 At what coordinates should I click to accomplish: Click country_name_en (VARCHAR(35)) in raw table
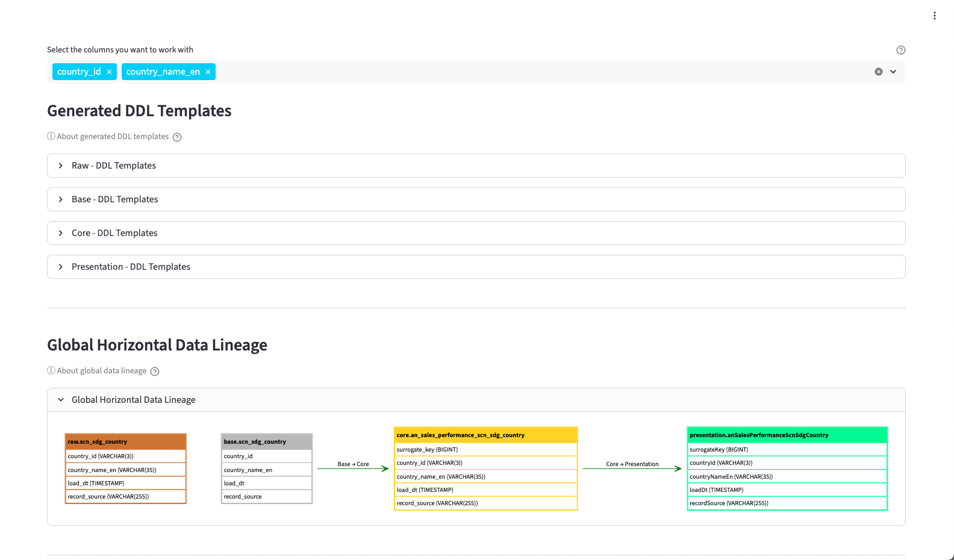[125, 470]
